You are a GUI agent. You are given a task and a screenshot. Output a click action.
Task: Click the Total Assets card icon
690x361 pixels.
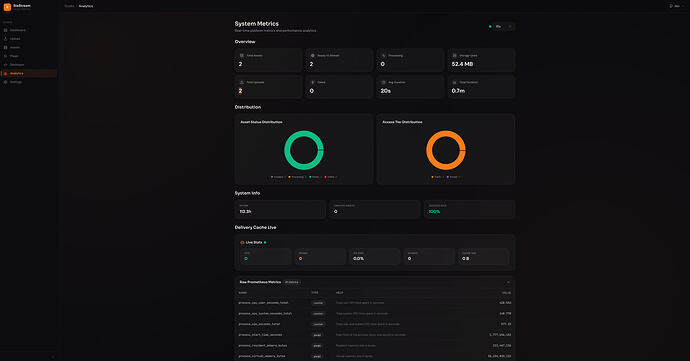pyautogui.click(x=242, y=55)
